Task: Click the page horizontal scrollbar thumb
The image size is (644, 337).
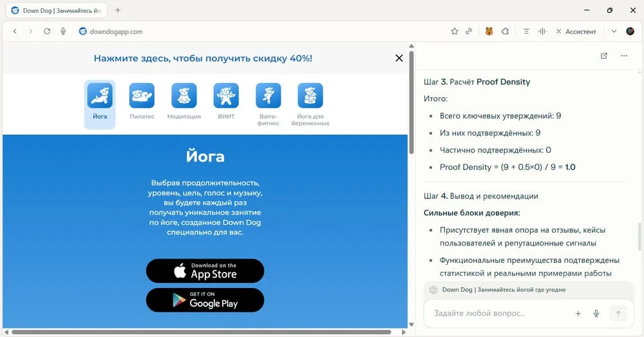Action: [x=201, y=332]
